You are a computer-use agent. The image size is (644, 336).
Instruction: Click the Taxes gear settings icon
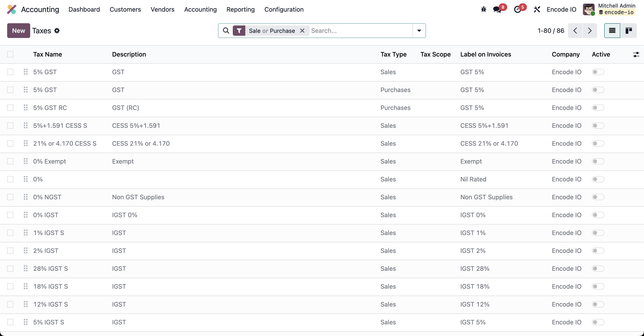(x=57, y=30)
